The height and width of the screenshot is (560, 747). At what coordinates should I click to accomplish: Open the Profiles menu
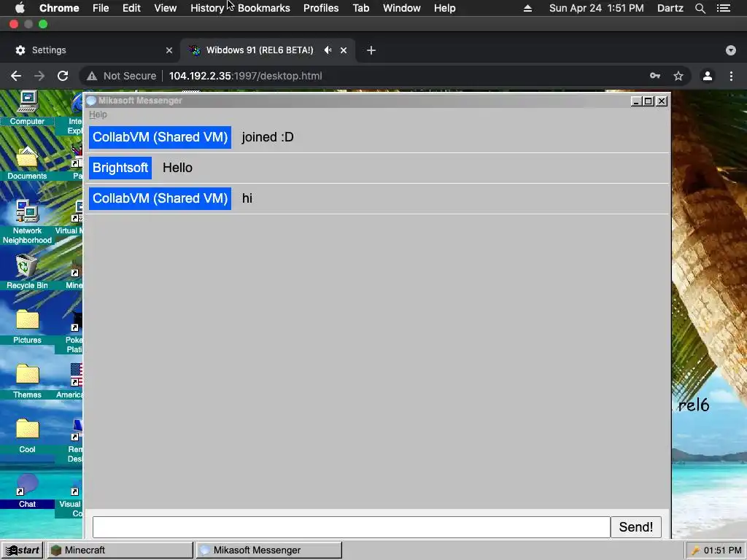(321, 8)
